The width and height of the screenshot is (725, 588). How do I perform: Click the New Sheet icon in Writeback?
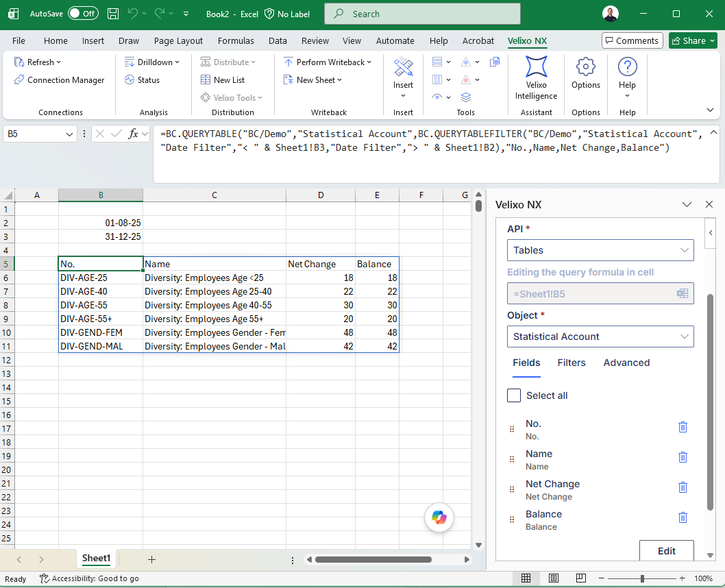click(x=288, y=80)
